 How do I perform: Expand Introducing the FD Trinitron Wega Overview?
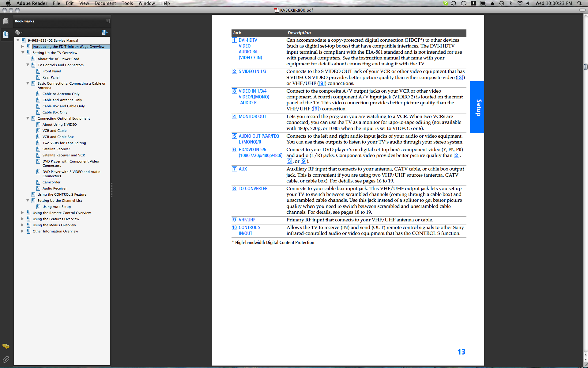[22, 47]
